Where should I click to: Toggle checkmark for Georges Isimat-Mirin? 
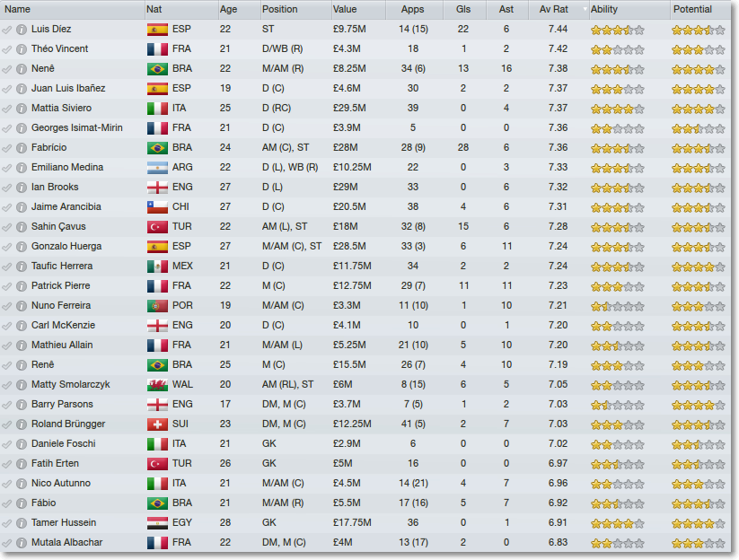tap(6, 128)
